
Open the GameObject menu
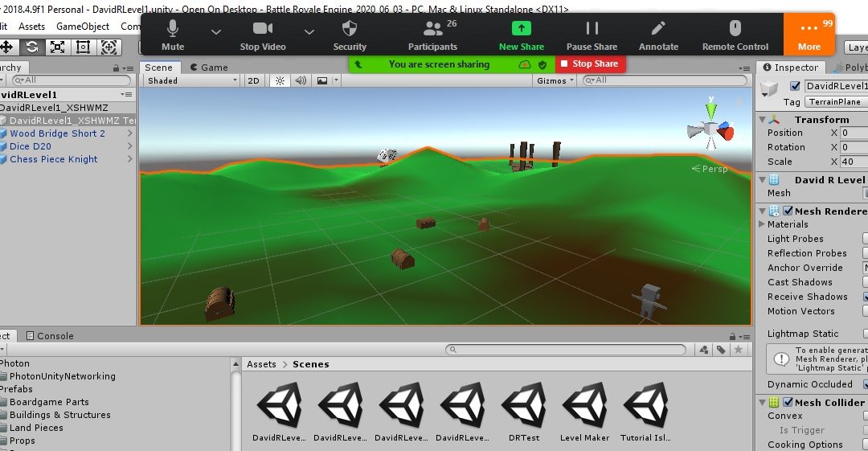pos(83,27)
